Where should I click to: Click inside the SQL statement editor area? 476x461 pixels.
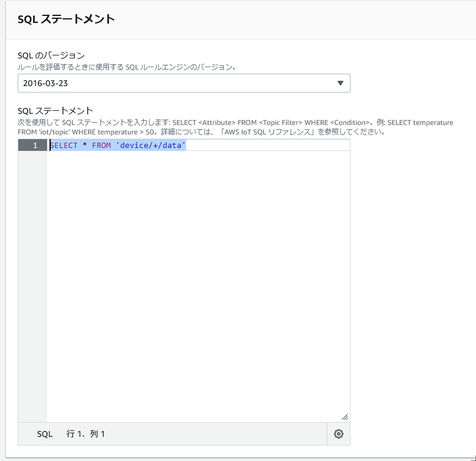[198, 280]
